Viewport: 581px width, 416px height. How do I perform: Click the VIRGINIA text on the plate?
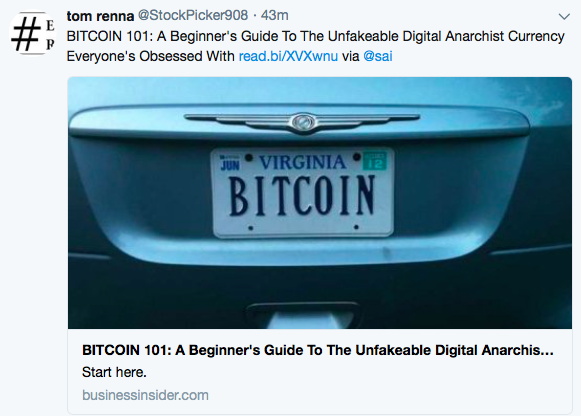(x=302, y=162)
